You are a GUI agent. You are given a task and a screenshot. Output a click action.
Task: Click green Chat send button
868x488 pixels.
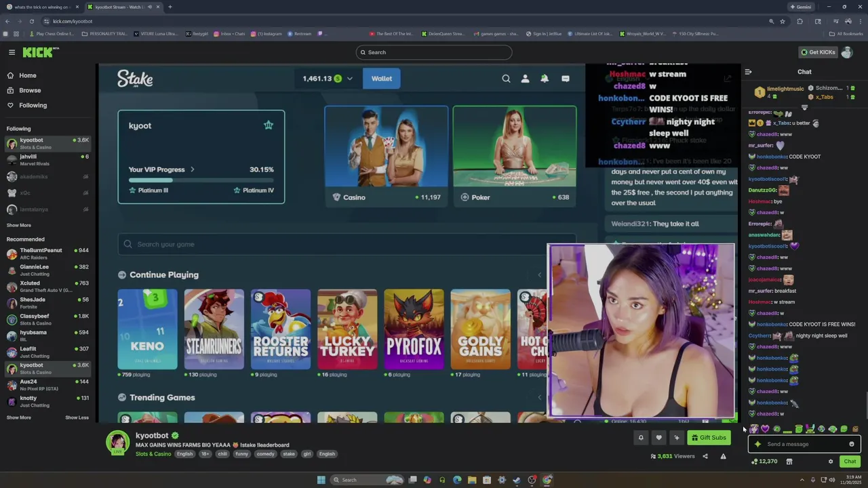tap(850, 462)
